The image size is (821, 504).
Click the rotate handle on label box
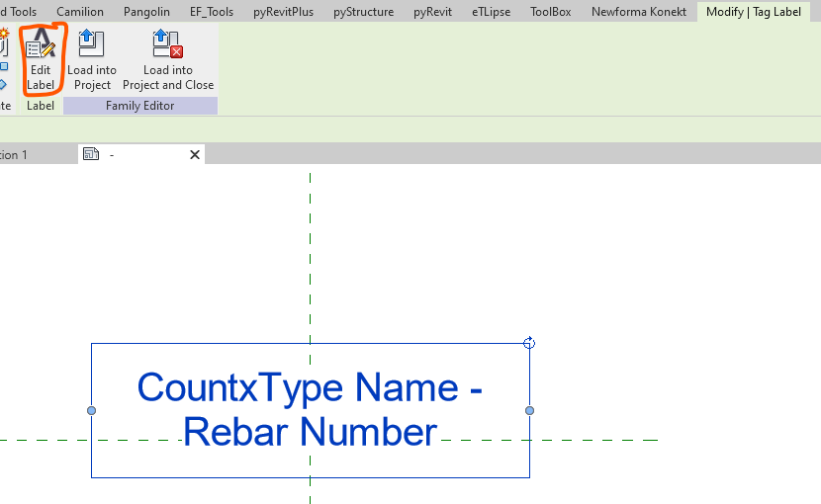coord(529,343)
